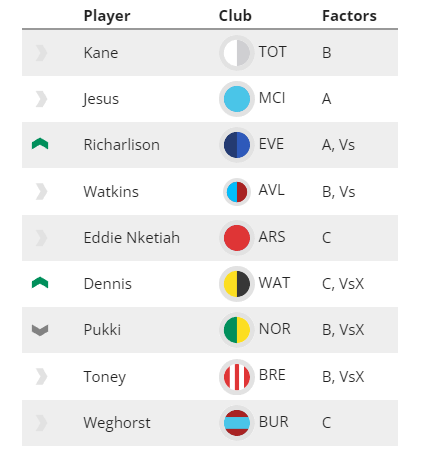The image size is (426, 455).
Task: Click the Man City sky blue badge
Action: (237, 99)
